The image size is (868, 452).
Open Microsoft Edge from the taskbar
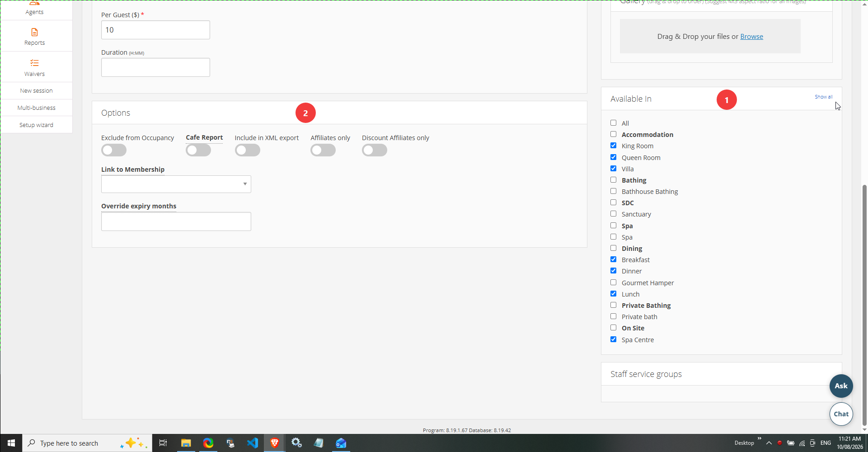coord(208,443)
